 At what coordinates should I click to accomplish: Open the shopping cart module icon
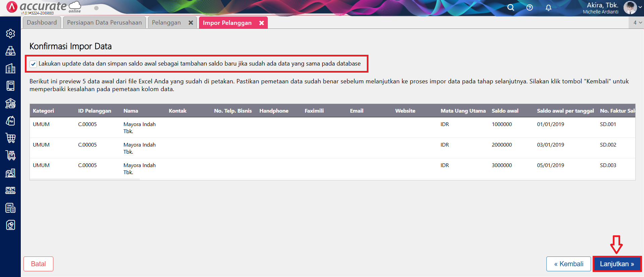point(10,138)
